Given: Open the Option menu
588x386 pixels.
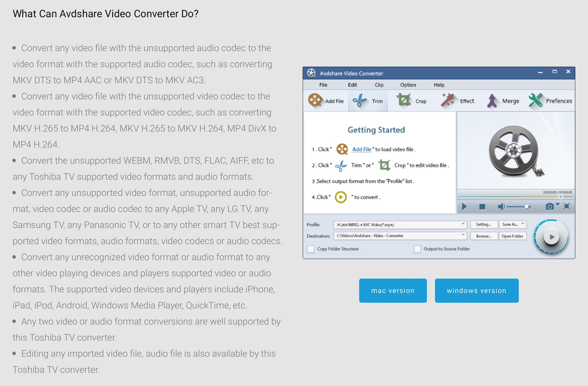Looking at the screenshot, I should coord(408,85).
